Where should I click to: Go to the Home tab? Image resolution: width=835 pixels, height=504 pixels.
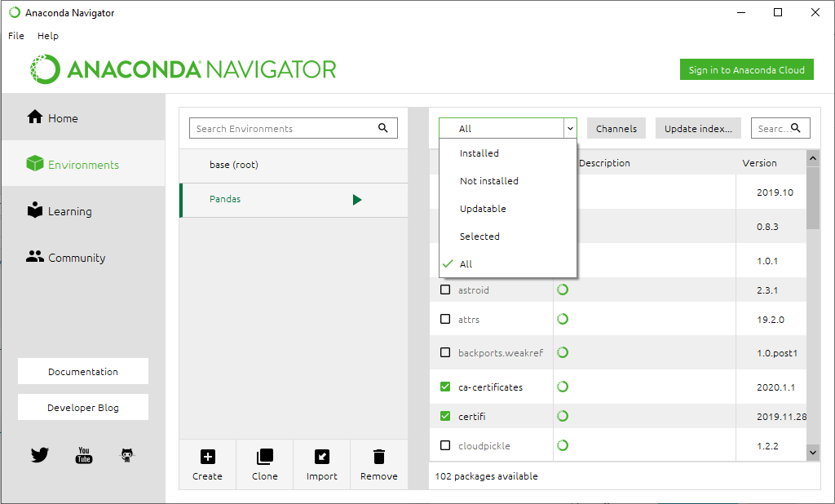(x=83, y=117)
